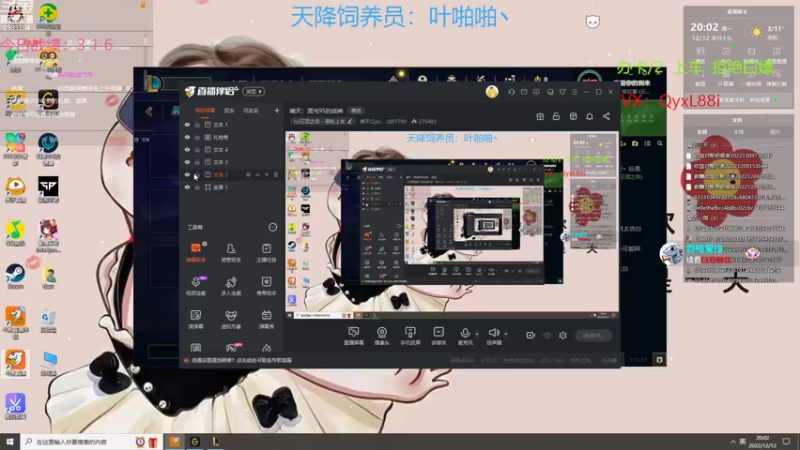Go back in League client window
The height and width of the screenshot is (450, 800).
(x=149, y=111)
